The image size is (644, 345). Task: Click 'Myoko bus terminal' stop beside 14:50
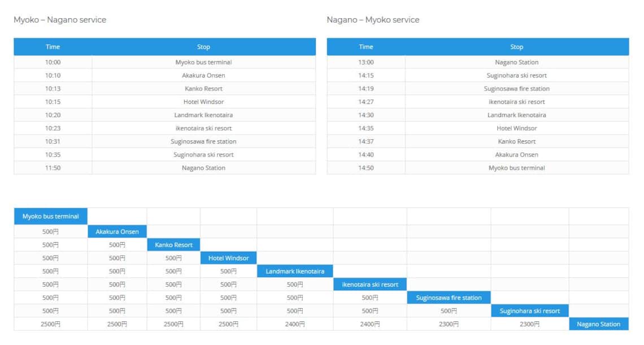coord(517,167)
